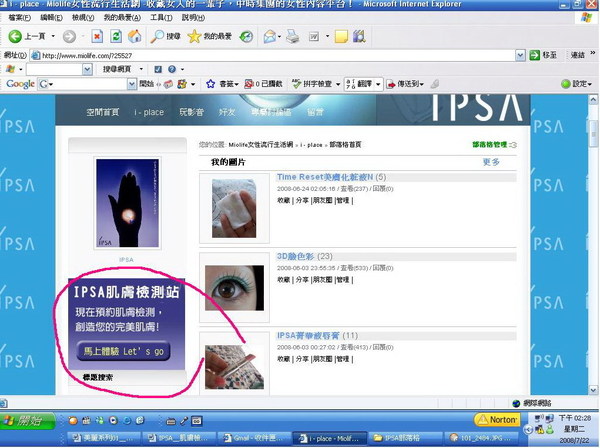Open the 'IPSA菁華液唇膏' post link
The height and width of the screenshot is (448, 600).
[308, 336]
